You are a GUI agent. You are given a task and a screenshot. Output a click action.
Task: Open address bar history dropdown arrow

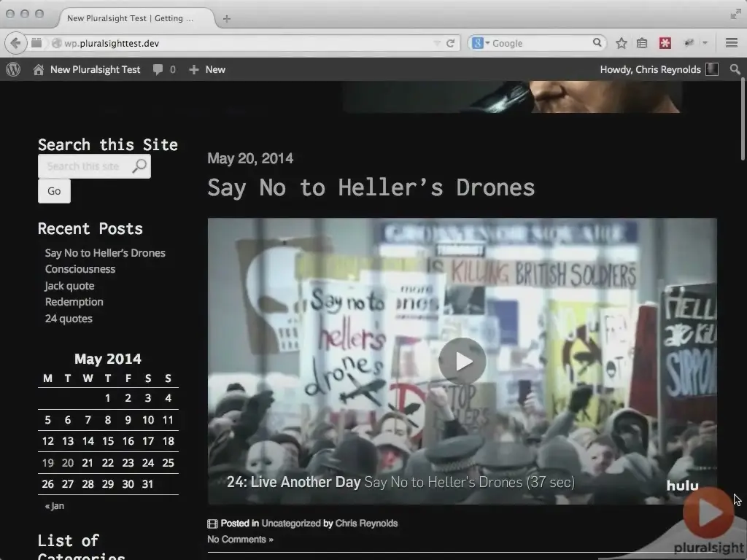point(437,43)
